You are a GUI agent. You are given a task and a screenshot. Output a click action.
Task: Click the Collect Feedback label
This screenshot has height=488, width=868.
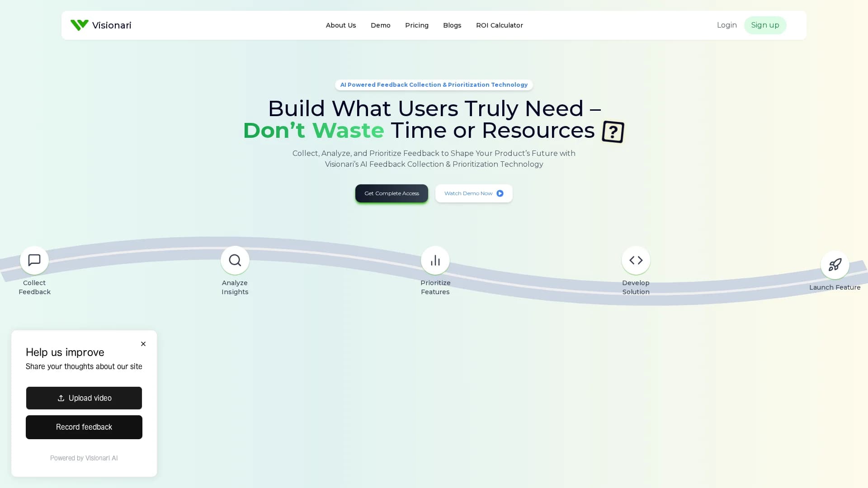[x=34, y=287]
